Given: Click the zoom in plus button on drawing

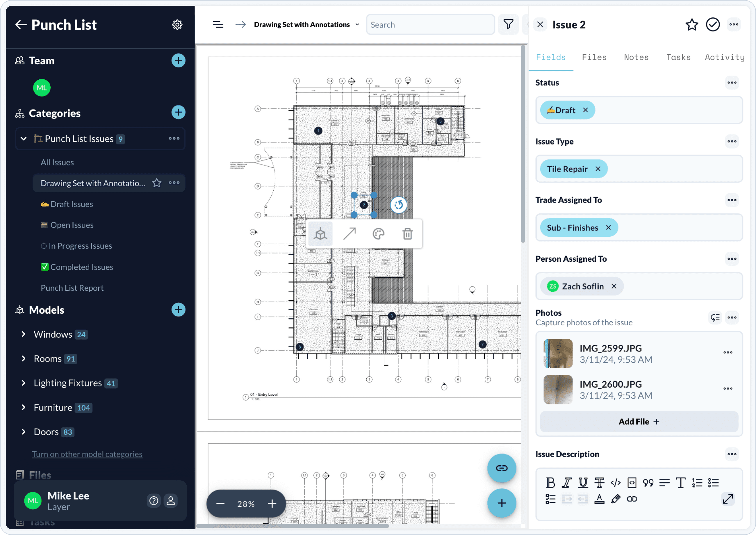Looking at the screenshot, I should pyautogui.click(x=272, y=504).
